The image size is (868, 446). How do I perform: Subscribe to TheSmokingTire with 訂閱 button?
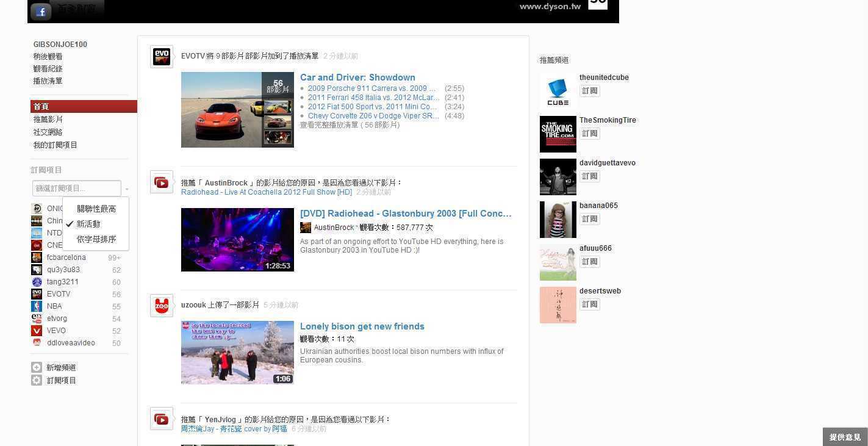pos(590,134)
